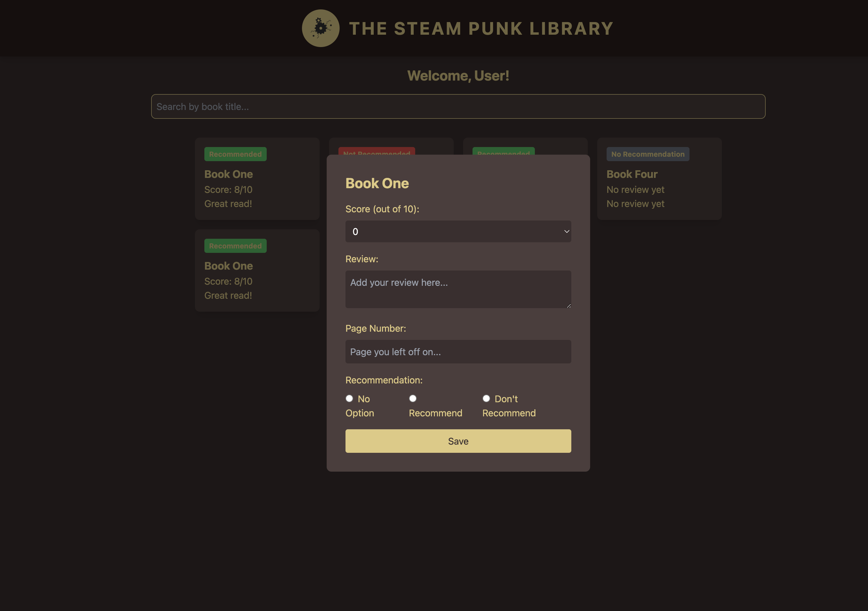Click the review text area
Image resolution: width=868 pixels, height=611 pixels.
click(458, 289)
